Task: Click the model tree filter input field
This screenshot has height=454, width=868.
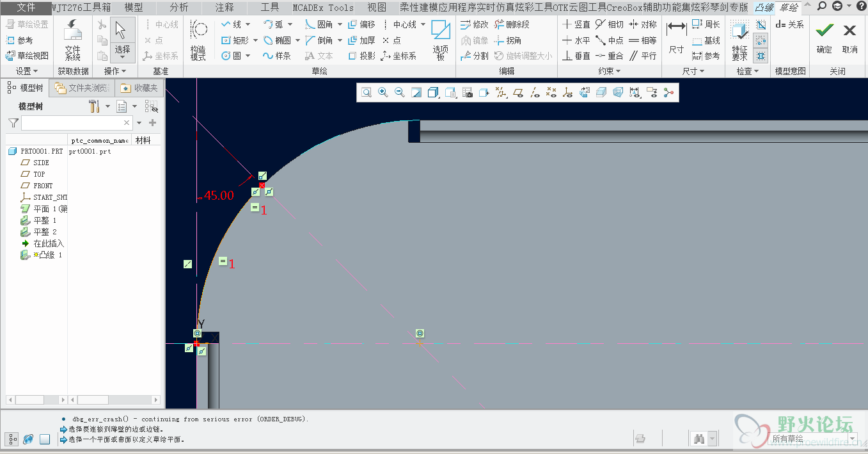Action: click(77, 122)
